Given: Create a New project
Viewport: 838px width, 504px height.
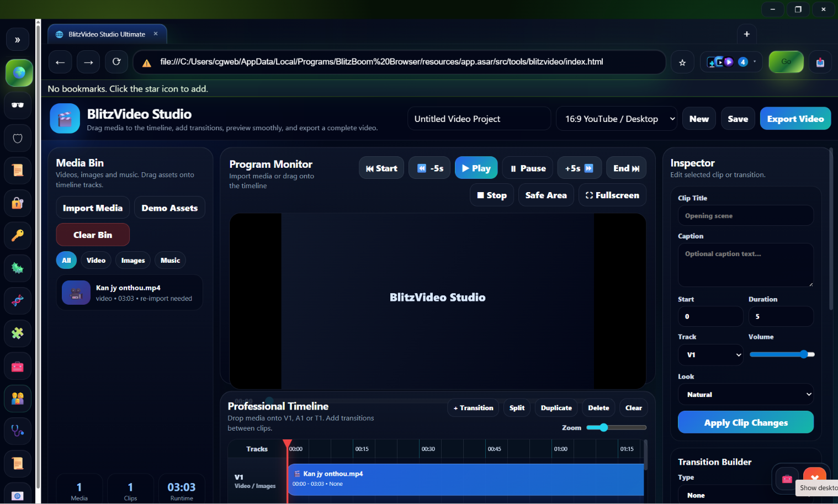Looking at the screenshot, I should click(699, 119).
